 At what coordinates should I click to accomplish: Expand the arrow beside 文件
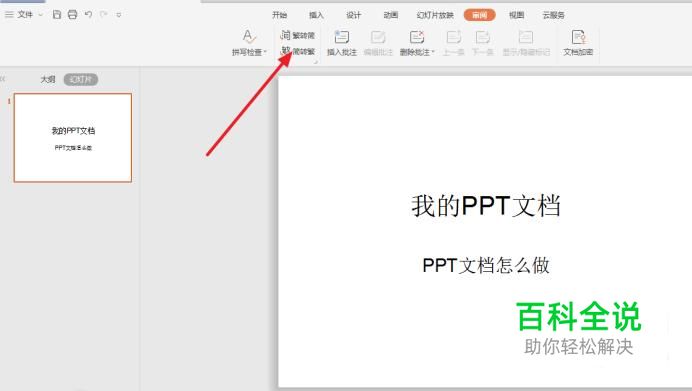[41, 15]
